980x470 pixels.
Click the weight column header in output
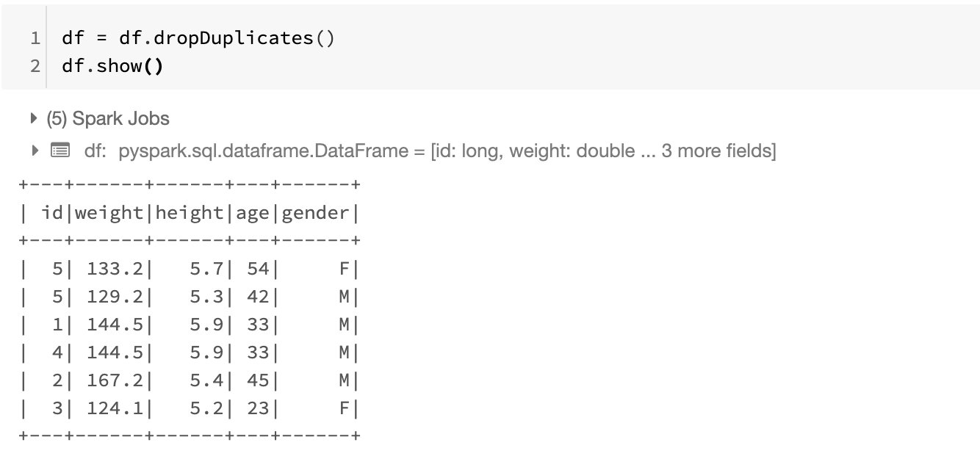click(x=109, y=213)
